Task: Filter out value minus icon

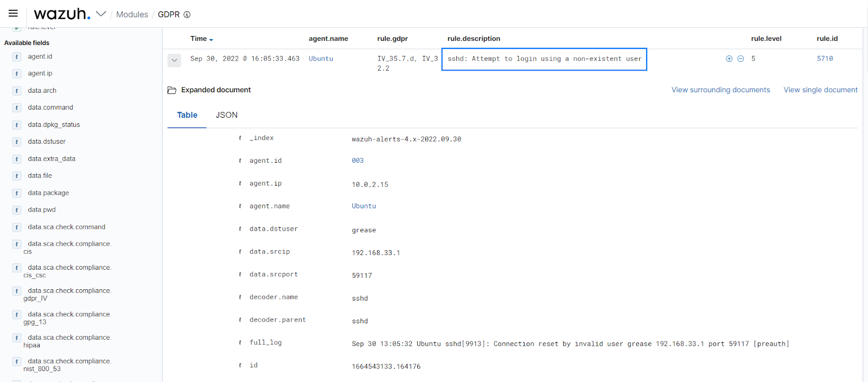Action: click(741, 59)
